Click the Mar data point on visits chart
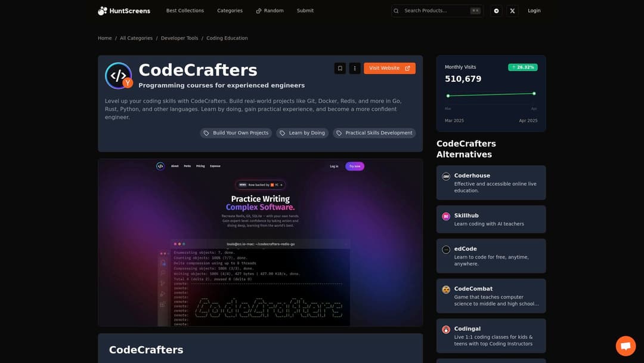The width and height of the screenshot is (644, 363). click(x=448, y=96)
